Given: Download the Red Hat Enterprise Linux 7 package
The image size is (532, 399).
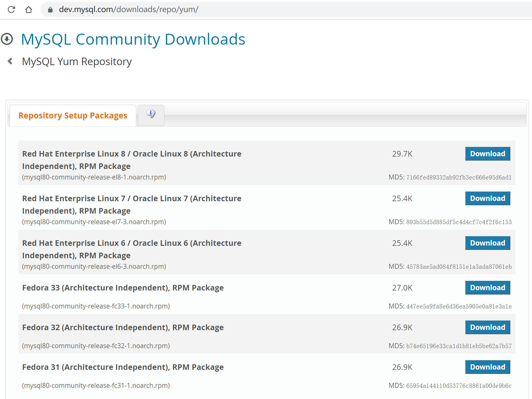Looking at the screenshot, I should [x=488, y=198].
